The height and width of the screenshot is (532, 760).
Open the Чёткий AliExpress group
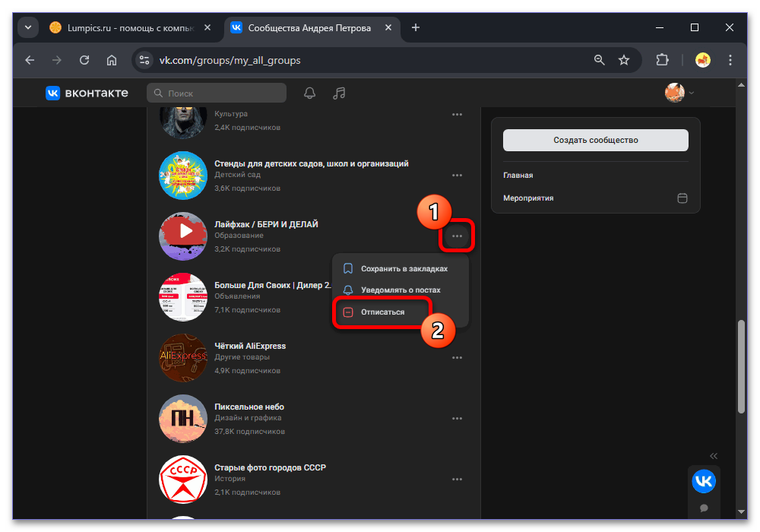coord(250,346)
